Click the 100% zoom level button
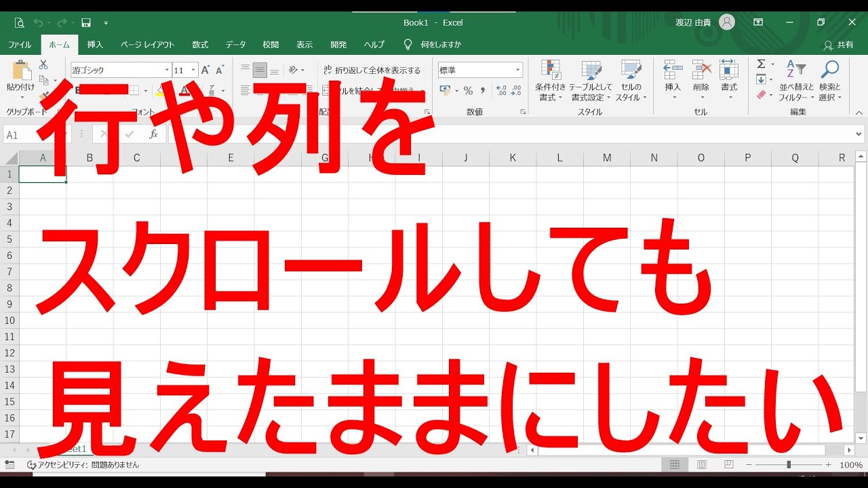 click(851, 465)
